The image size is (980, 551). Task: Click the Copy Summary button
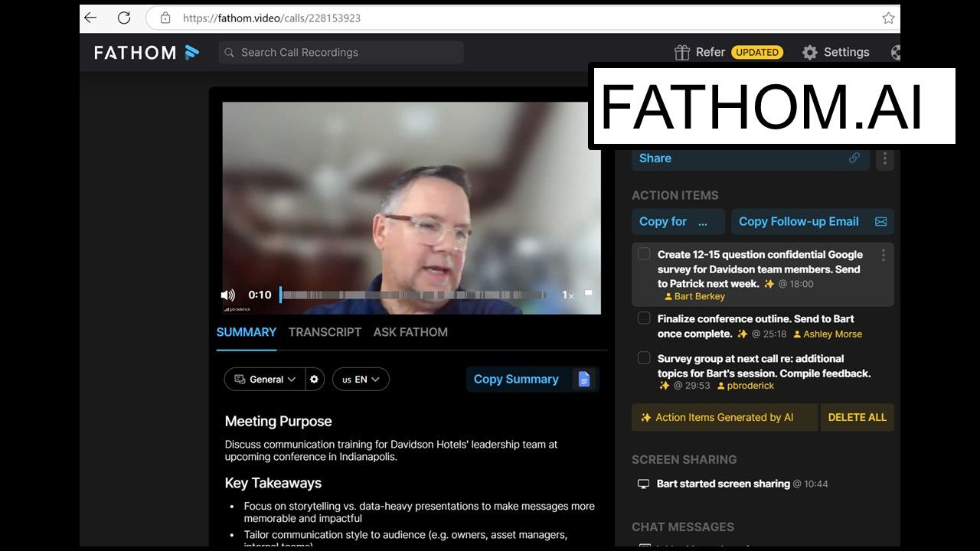532,379
